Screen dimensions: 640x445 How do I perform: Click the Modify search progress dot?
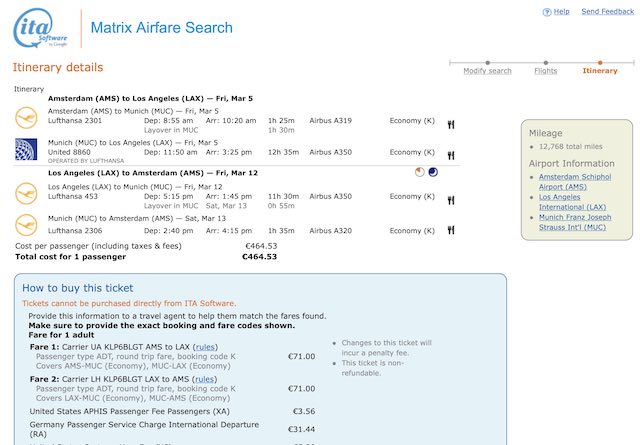(487, 63)
